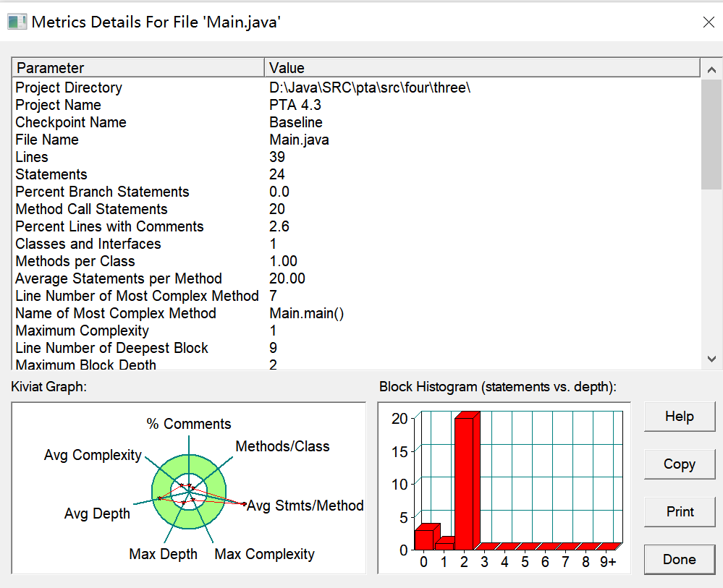Image resolution: width=723 pixels, height=588 pixels.
Task: Dismiss dialog with the Done button
Action: (679, 559)
